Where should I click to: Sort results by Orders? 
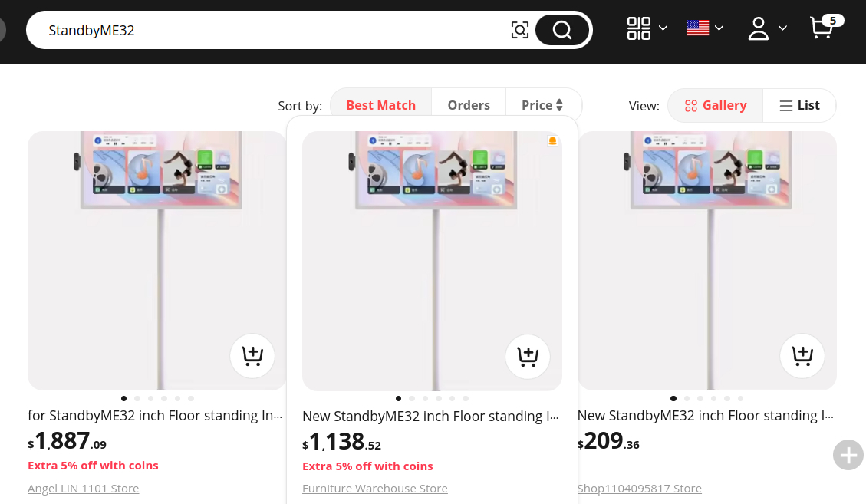pyautogui.click(x=469, y=105)
